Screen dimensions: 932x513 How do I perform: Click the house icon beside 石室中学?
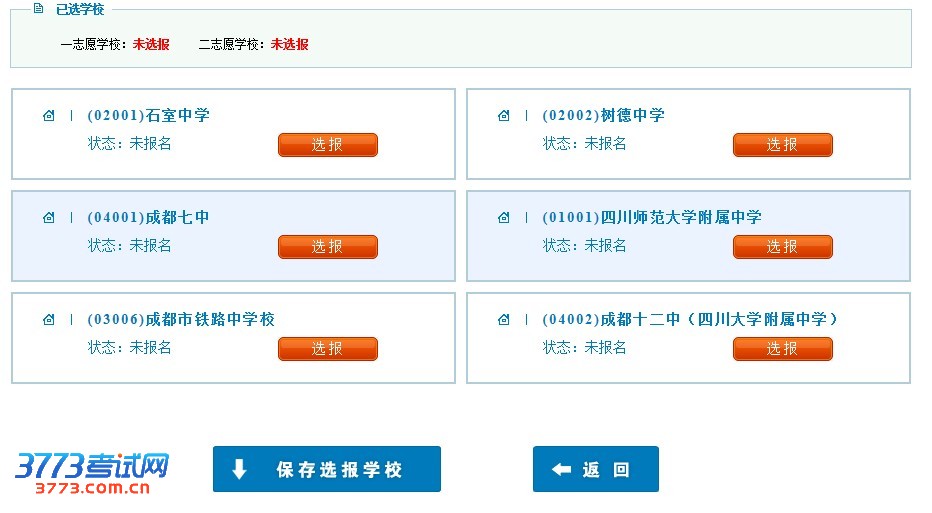(x=48, y=115)
